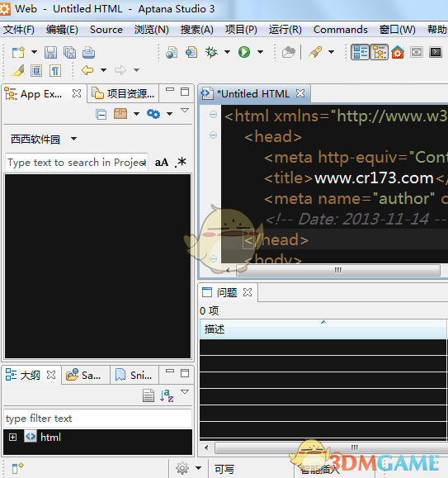The height and width of the screenshot is (478, 448).
Task: Click the status bar gear icon
Action: click(182, 468)
